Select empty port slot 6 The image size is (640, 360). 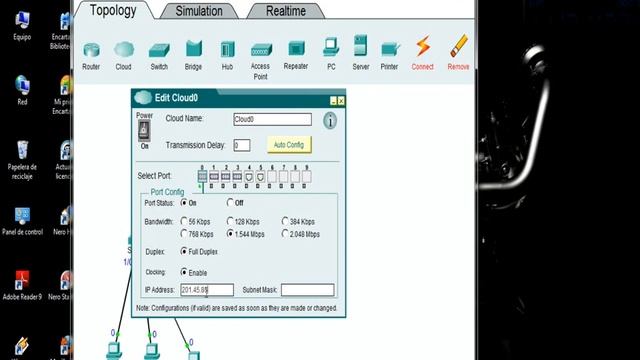tap(272, 177)
